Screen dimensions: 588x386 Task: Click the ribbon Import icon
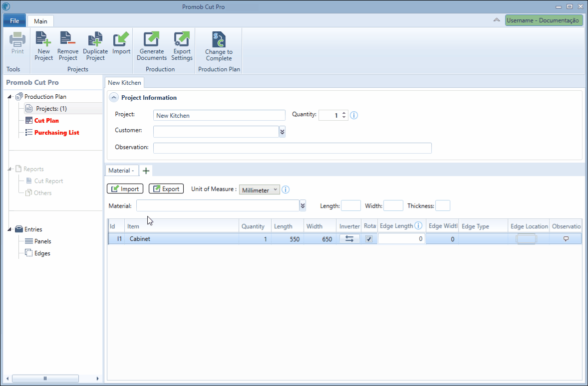click(121, 39)
